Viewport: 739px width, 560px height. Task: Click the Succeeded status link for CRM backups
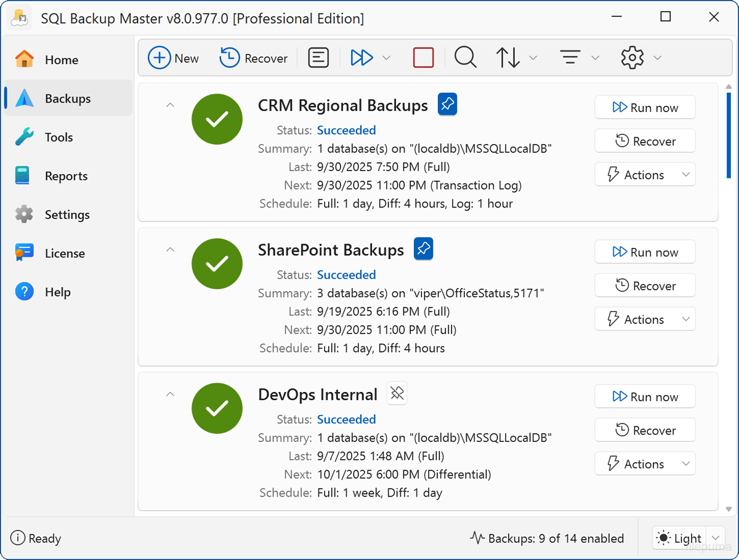click(346, 130)
